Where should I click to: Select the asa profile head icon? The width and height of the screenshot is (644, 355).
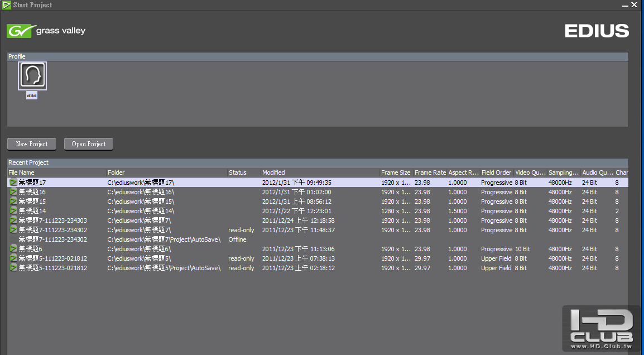tap(32, 75)
